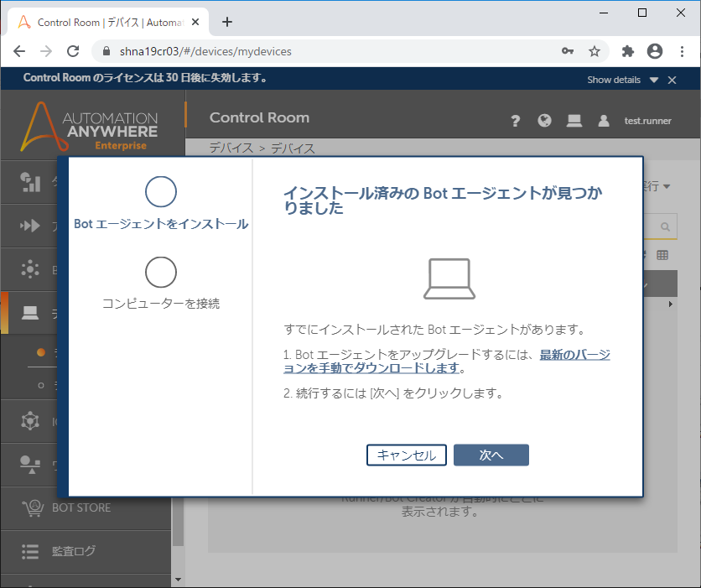
Task: Click the test.runner username
Action: pyautogui.click(x=648, y=121)
